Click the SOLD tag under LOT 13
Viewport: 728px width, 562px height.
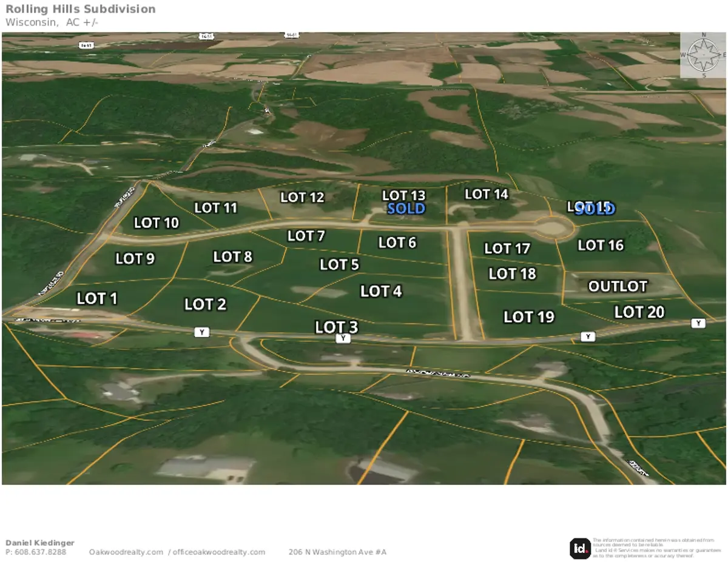pos(406,209)
